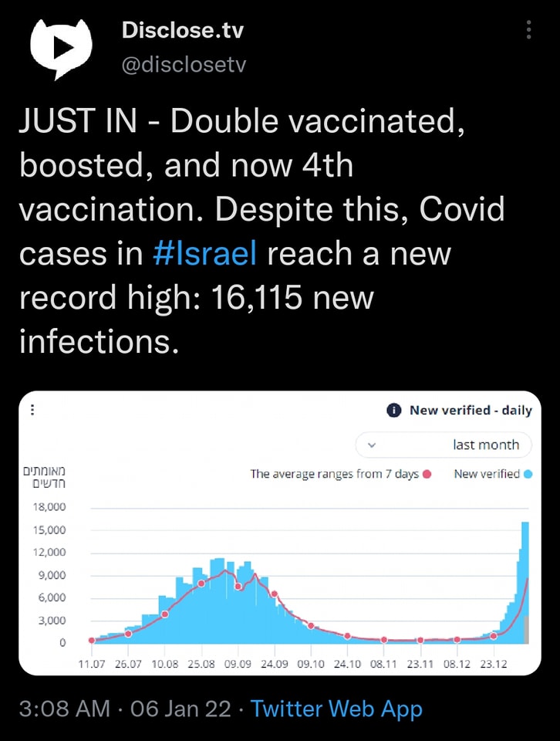Select the average marker above 25.08

[x=201, y=584]
